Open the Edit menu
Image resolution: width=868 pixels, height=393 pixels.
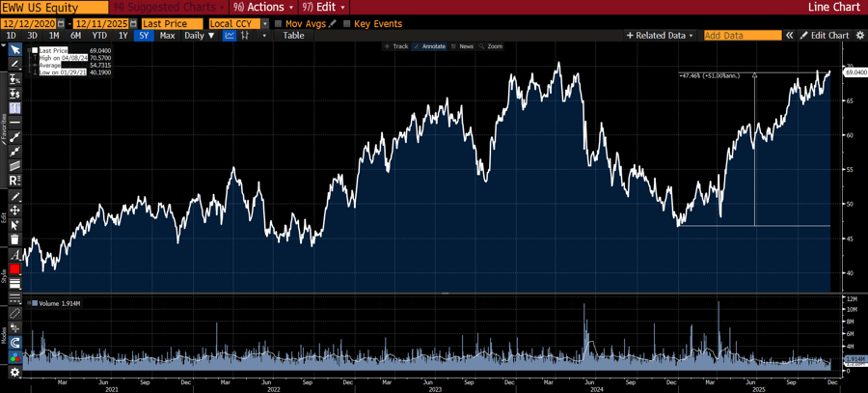click(x=321, y=7)
